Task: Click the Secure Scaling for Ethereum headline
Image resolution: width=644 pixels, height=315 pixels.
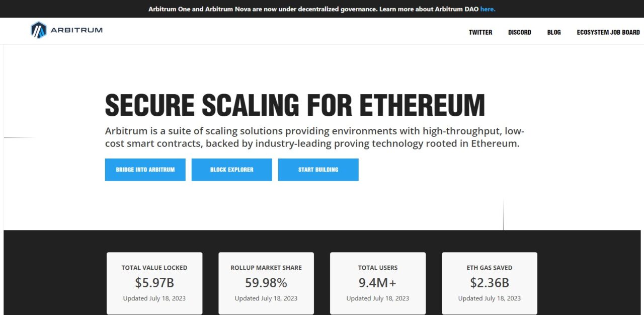Action: click(x=295, y=105)
